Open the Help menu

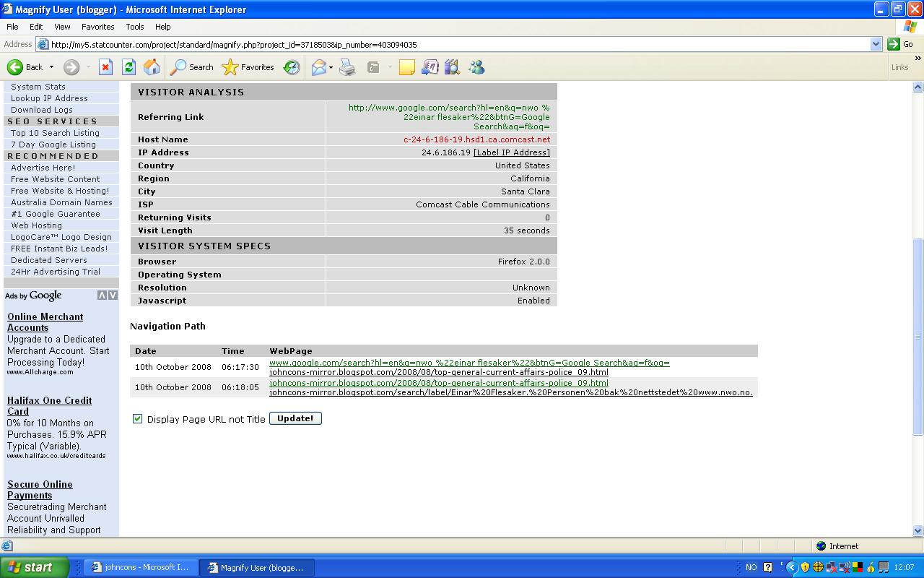163,27
